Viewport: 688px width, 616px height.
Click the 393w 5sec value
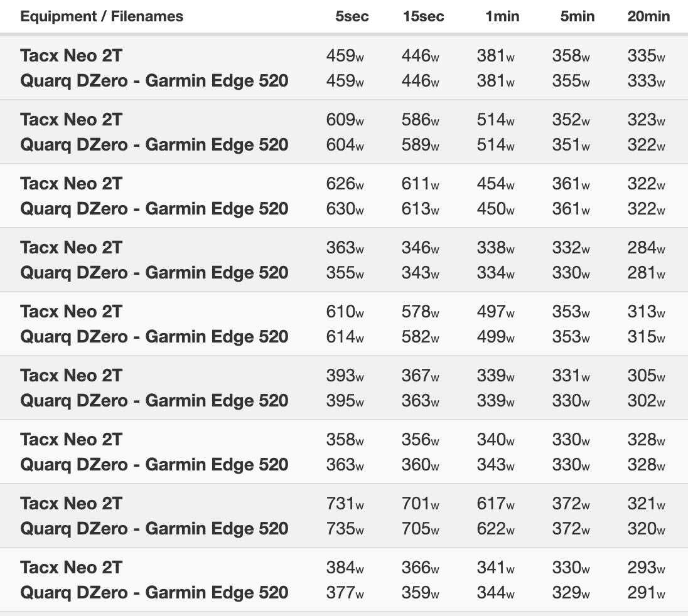(x=345, y=375)
